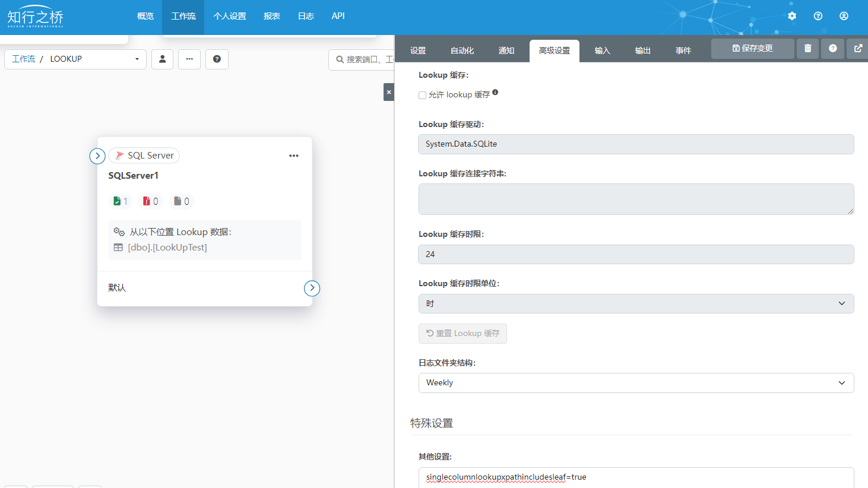Switch to the 事件 tab
The image size is (868, 488).
coord(683,50)
